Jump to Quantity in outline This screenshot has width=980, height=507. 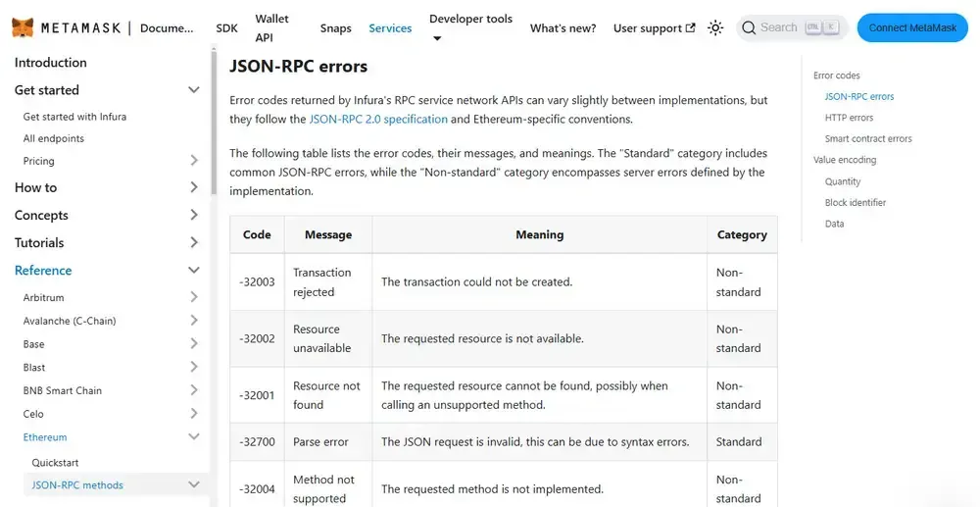pos(843,181)
